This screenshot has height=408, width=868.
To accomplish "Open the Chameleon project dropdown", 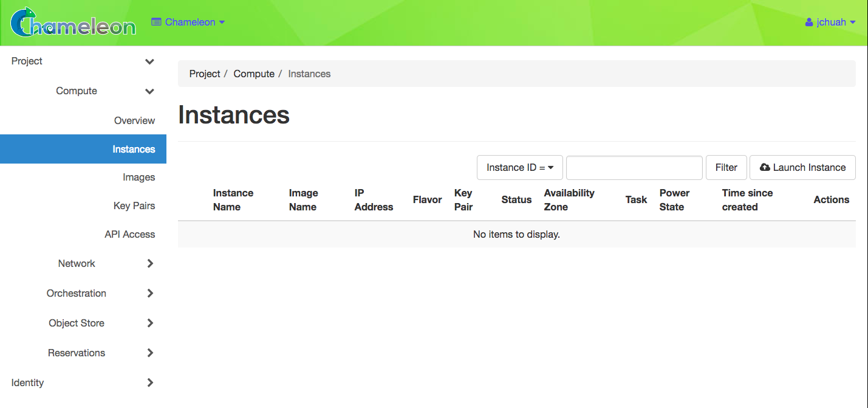I will [x=188, y=22].
